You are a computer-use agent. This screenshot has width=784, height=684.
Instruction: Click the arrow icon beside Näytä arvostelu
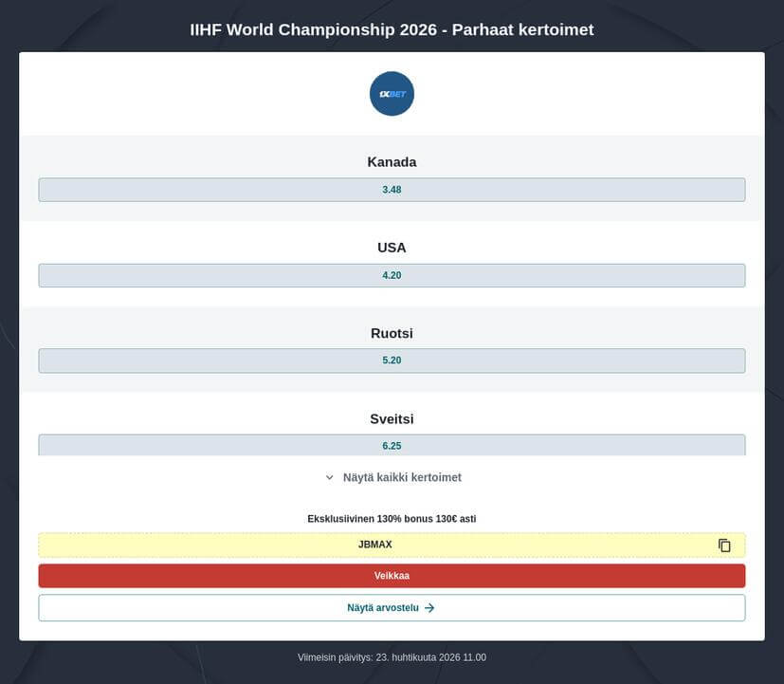(429, 608)
